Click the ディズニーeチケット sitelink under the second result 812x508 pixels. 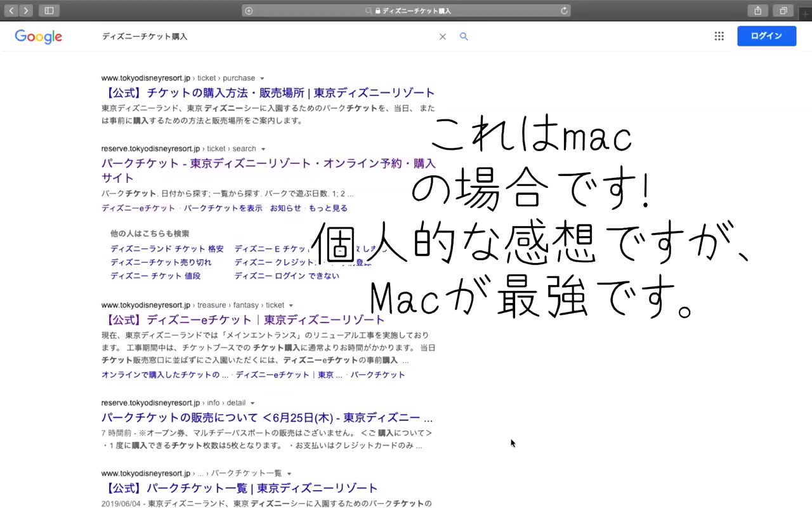(138, 208)
